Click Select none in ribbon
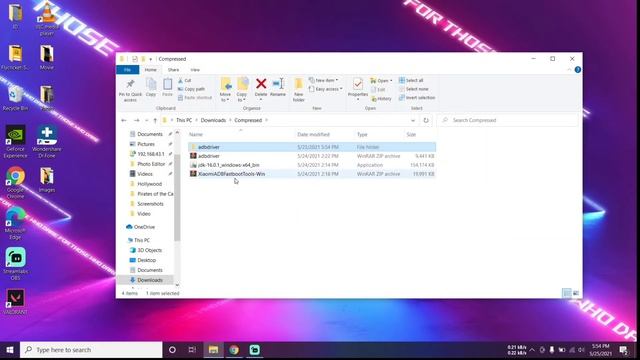 [x=413, y=89]
